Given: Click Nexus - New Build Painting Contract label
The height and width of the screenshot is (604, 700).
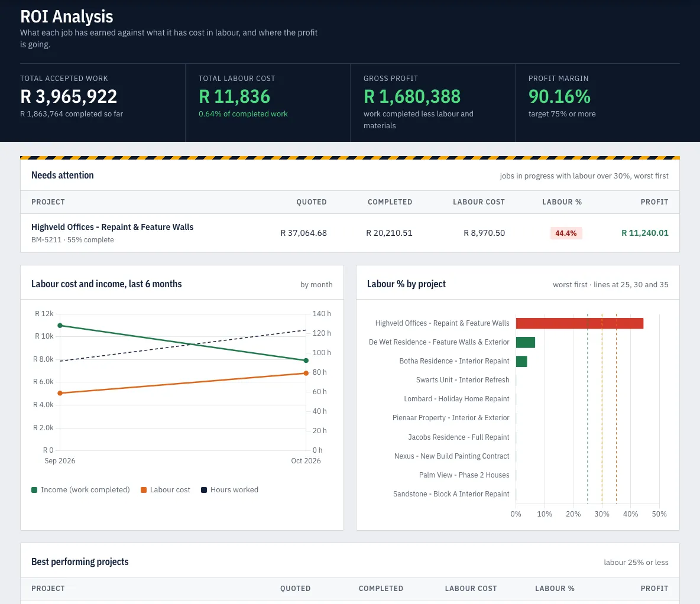Looking at the screenshot, I should (451, 456).
